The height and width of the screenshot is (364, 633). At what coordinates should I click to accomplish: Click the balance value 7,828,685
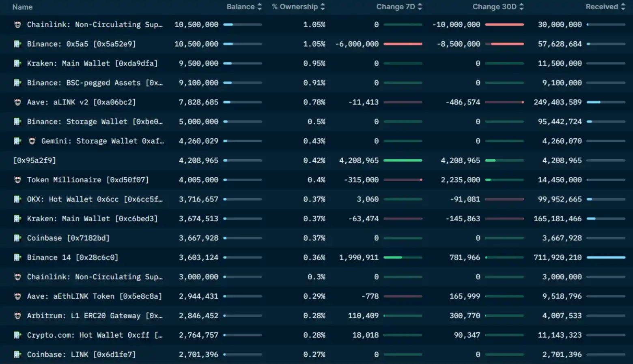coord(198,102)
